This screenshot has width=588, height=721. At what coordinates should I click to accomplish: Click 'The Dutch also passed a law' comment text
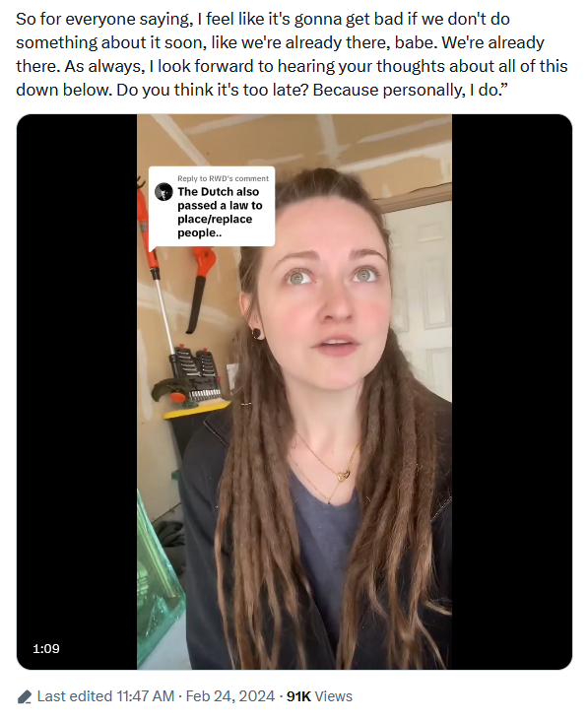click(220, 212)
